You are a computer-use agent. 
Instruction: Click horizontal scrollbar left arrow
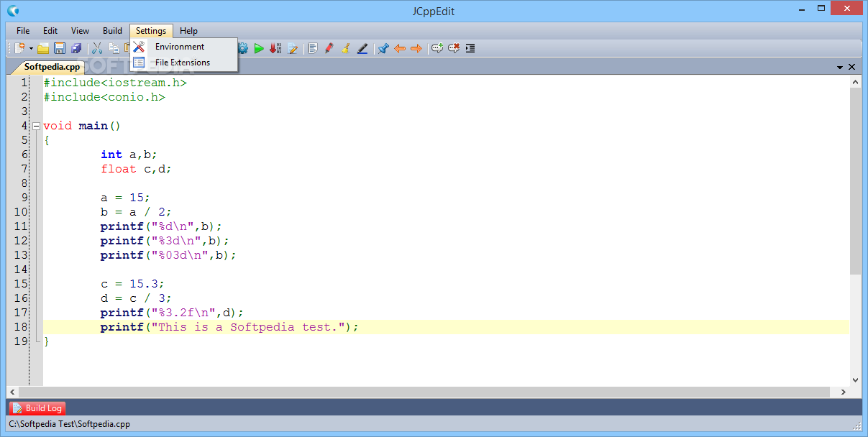(12, 392)
